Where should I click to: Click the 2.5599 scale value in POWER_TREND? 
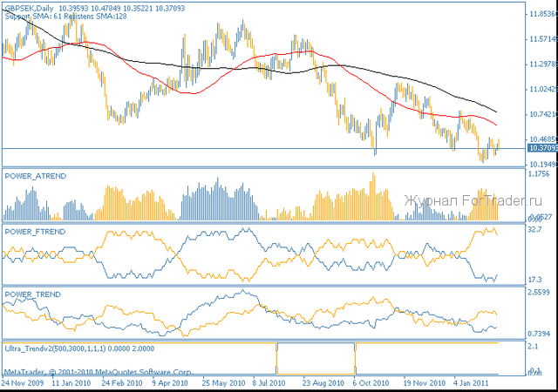pos(539,292)
